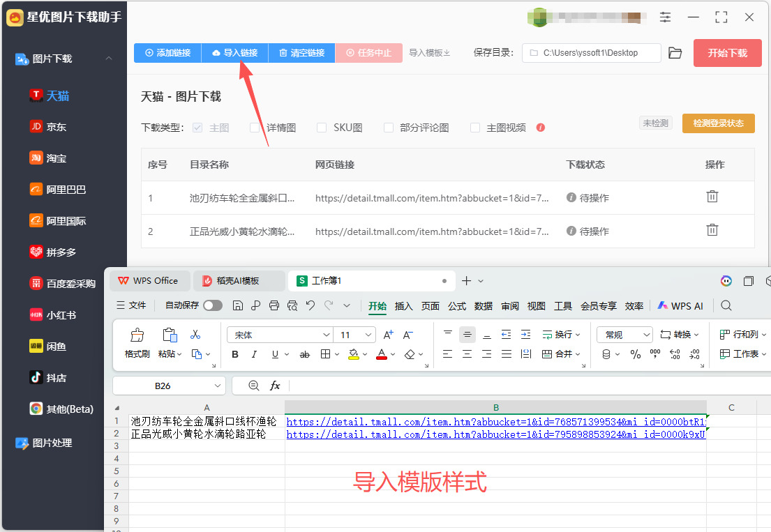Click the WPS print icon
Viewport: 771px width, 532px height.
pos(274,305)
